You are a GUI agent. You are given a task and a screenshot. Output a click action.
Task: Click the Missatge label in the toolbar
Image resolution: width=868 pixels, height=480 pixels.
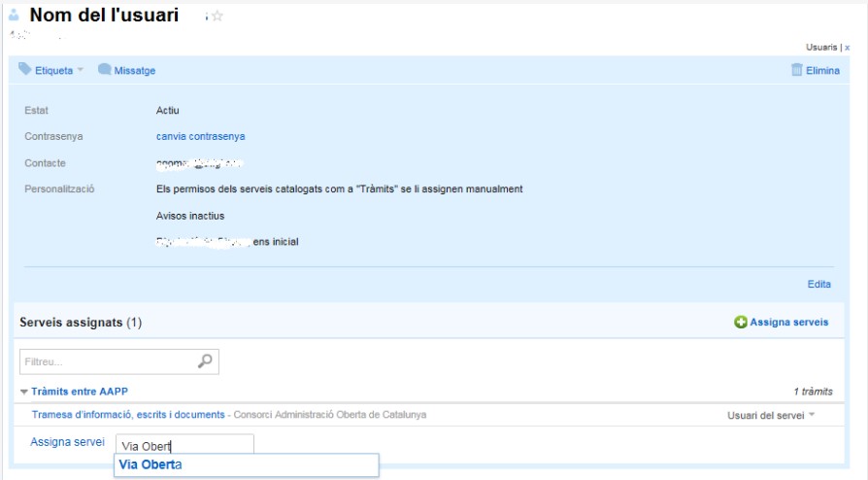[135, 70]
